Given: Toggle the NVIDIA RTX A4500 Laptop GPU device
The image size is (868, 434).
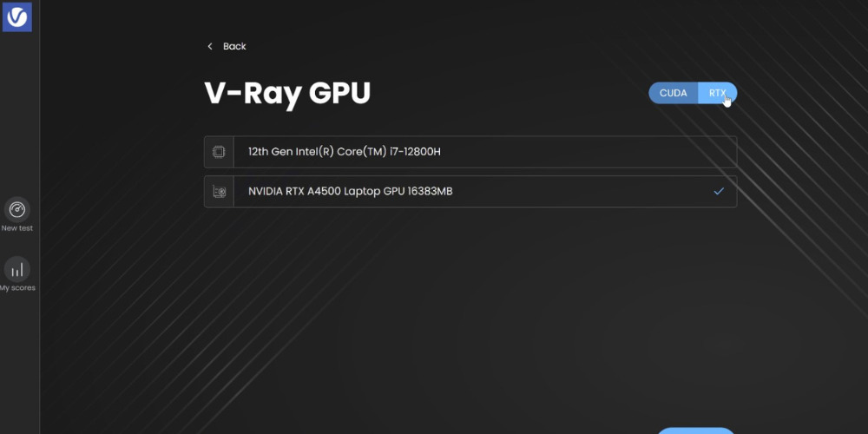Looking at the screenshot, I should [x=350, y=191].
